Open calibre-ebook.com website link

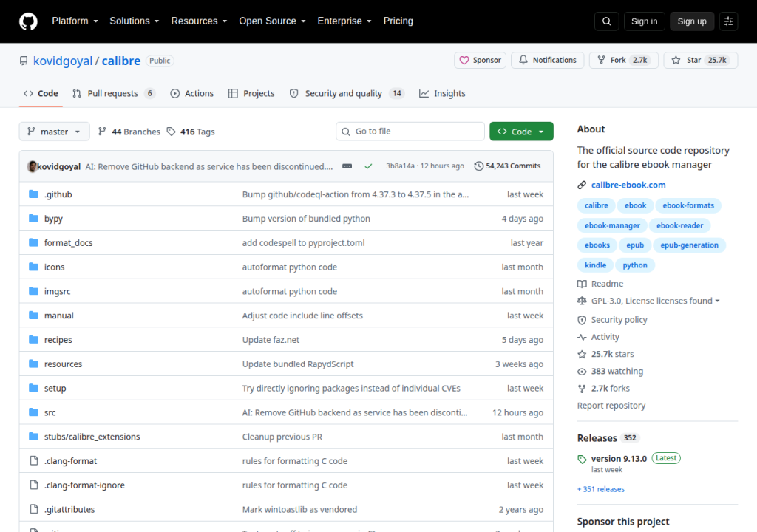(x=628, y=185)
